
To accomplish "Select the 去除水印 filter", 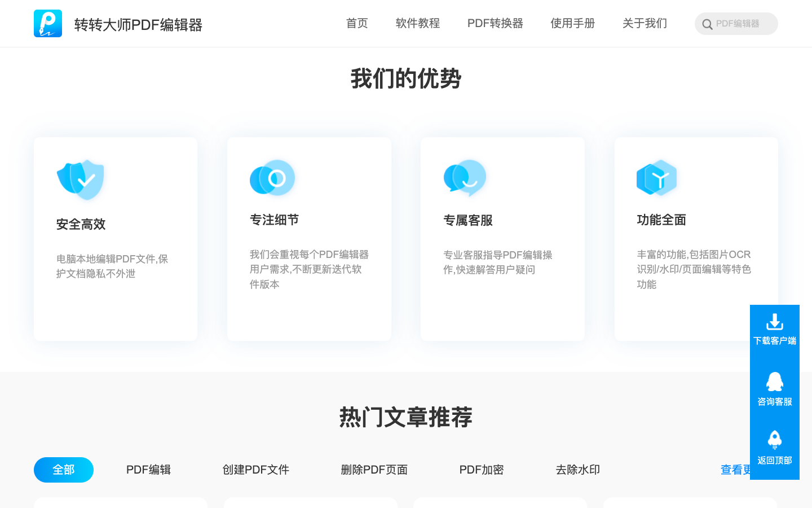I will click(x=577, y=470).
